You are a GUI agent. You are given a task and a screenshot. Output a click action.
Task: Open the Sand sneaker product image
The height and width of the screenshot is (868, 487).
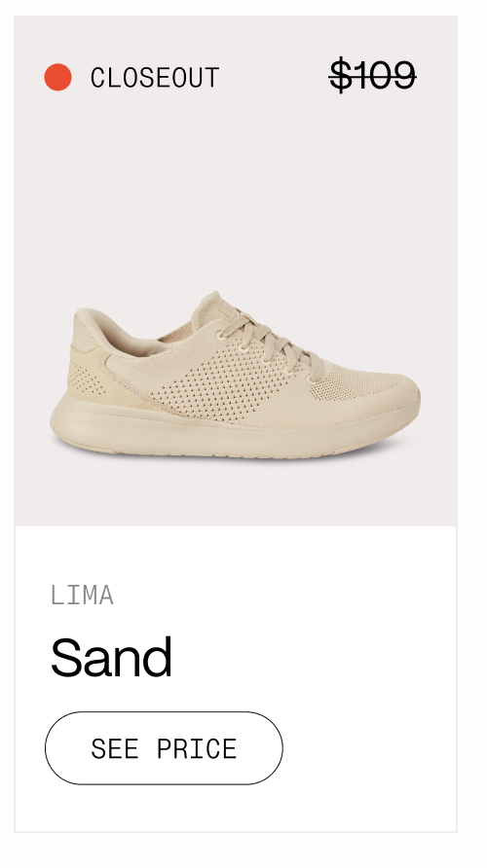click(x=235, y=376)
